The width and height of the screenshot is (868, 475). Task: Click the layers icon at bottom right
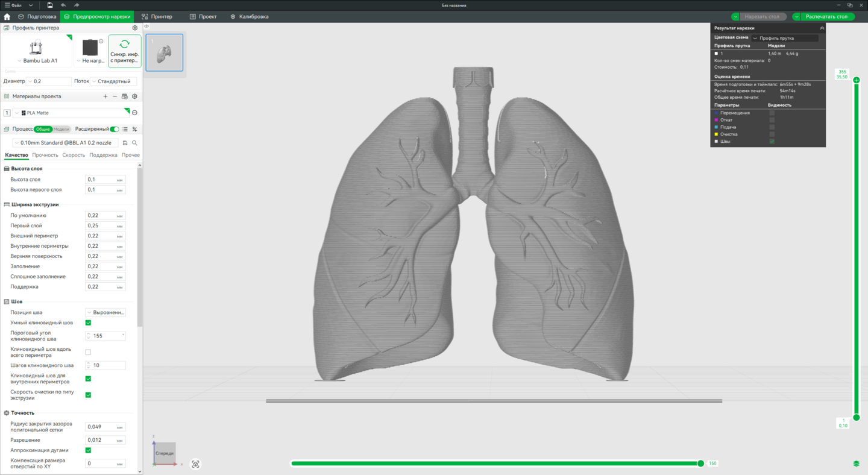856,464
